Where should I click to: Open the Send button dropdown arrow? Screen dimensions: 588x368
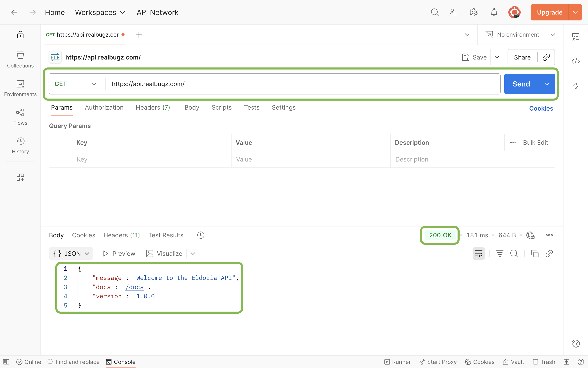pos(547,84)
